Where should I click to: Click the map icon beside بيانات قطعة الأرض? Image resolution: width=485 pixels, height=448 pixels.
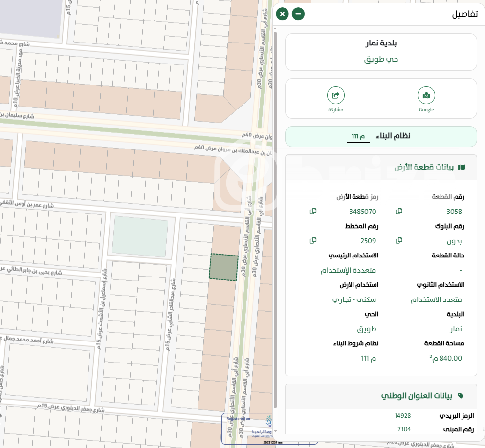click(462, 168)
